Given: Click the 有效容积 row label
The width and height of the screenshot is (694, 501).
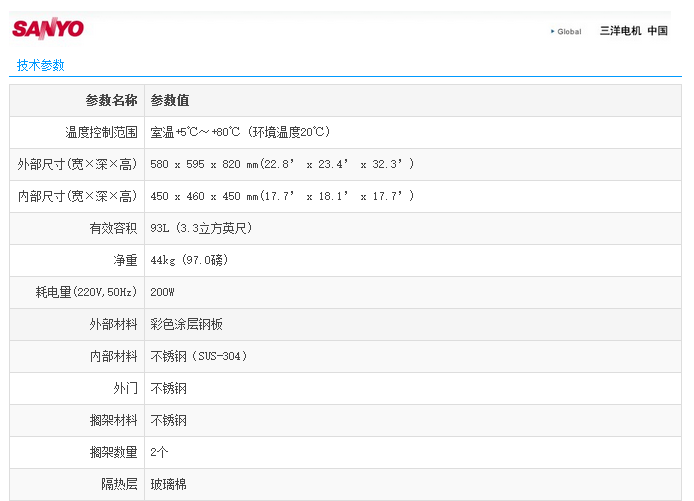Looking at the screenshot, I should 113,228.
